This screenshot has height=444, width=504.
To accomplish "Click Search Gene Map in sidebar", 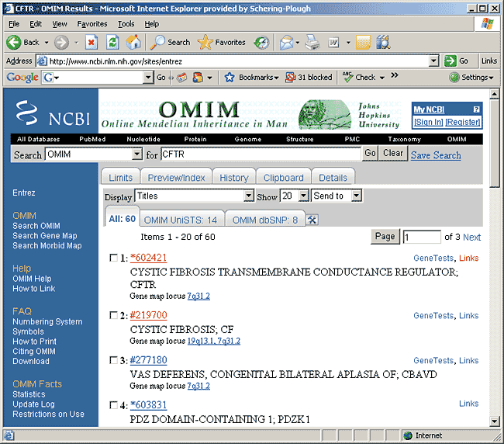I will pyautogui.click(x=45, y=236).
